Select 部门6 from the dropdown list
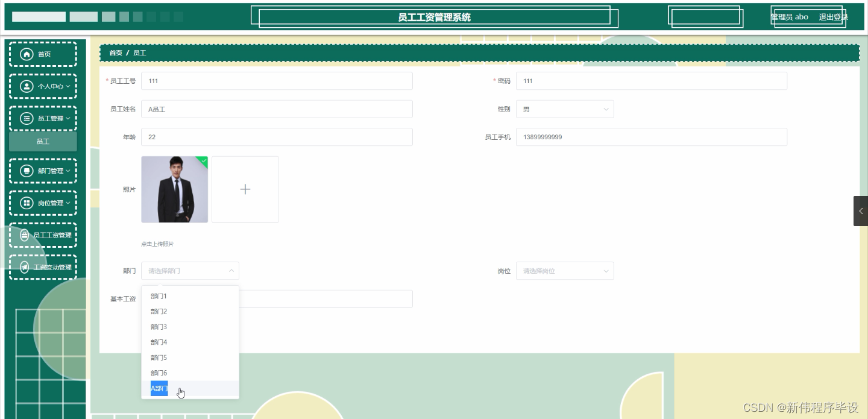The width and height of the screenshot is (868, 419). (190, 373)
